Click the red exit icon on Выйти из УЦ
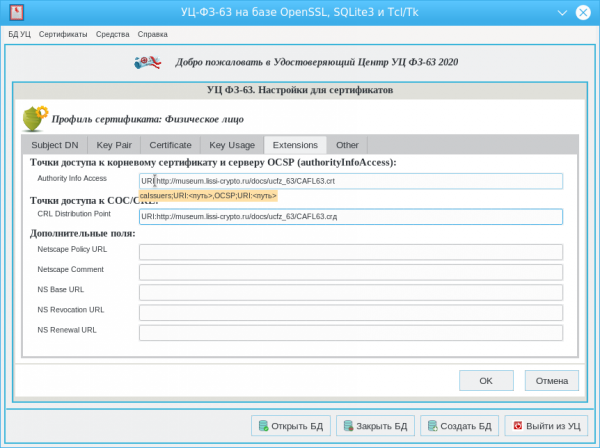Image resolution: width=600 pixels, height=448 pixels. pos(517,426)
